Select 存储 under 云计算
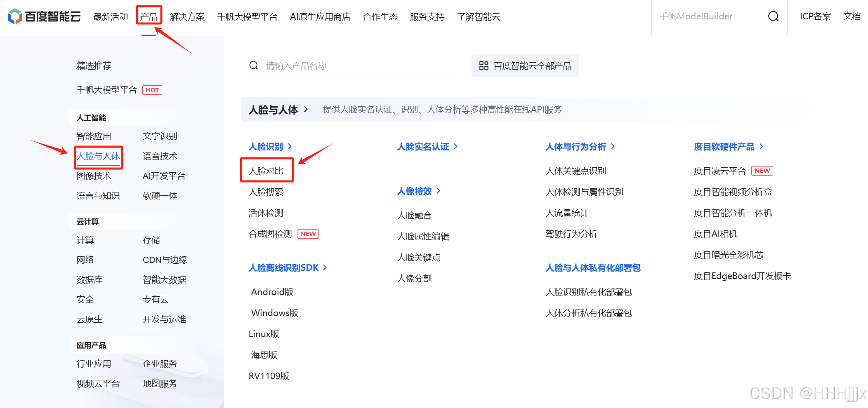868x408 pixels. (x=151, y=240)
